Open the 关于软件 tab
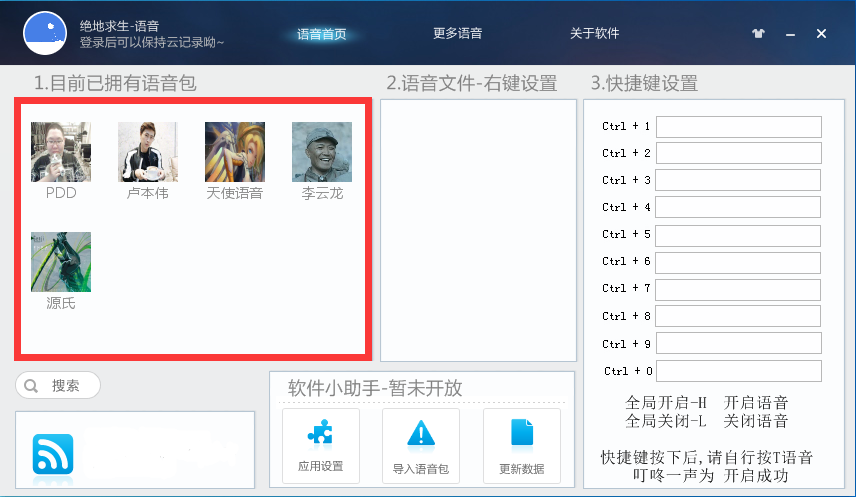856x497 pixels. (x=595, y=33)
